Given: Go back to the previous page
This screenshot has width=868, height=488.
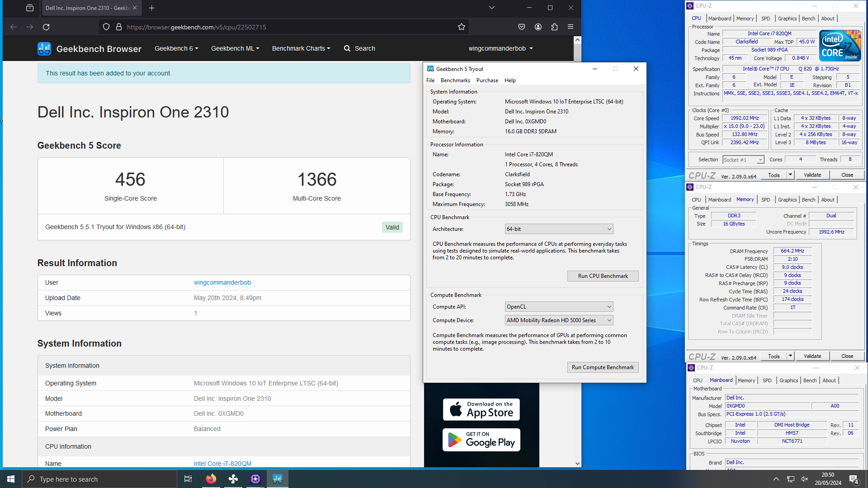Looking at the screenshot, I should click(14, 27).
